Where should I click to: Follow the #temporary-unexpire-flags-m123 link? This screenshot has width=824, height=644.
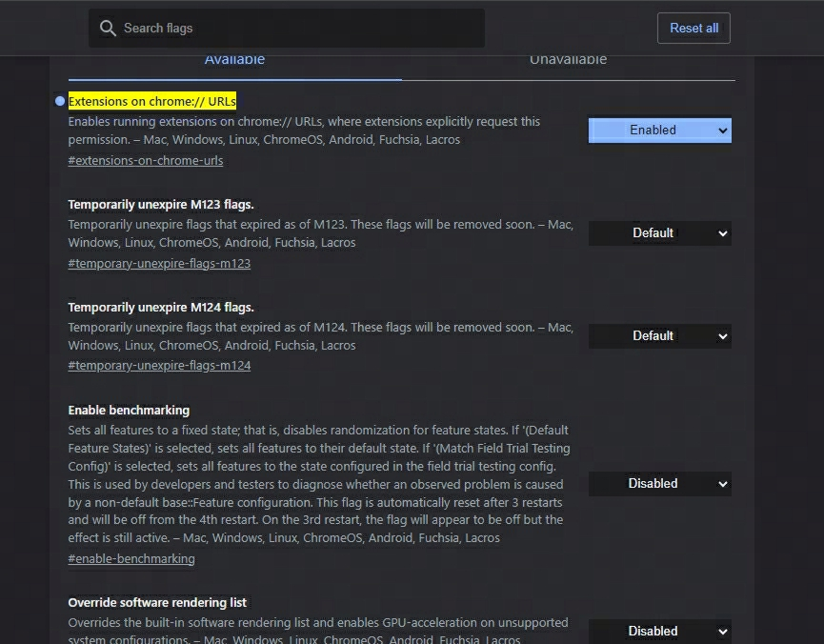pos(159,264)
